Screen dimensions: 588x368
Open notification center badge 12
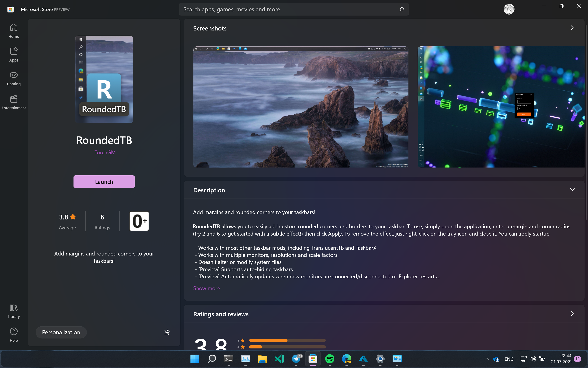[x=577, y=359]
